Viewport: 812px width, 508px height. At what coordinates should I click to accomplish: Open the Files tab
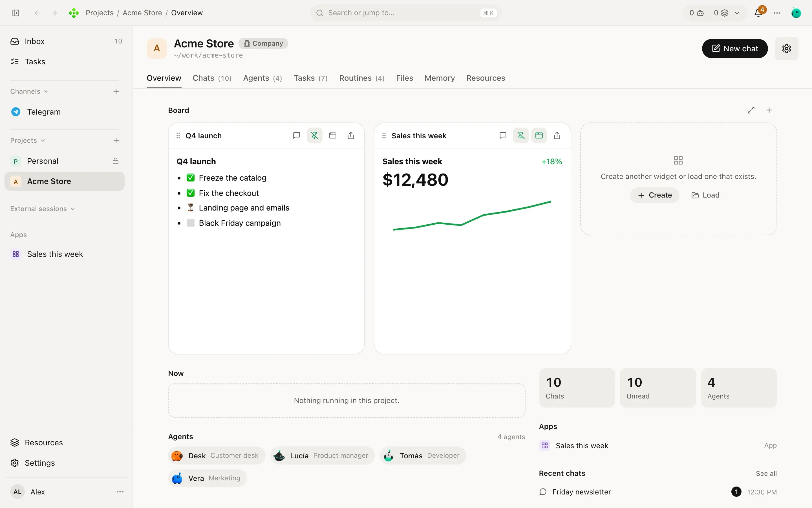point(404,78)
